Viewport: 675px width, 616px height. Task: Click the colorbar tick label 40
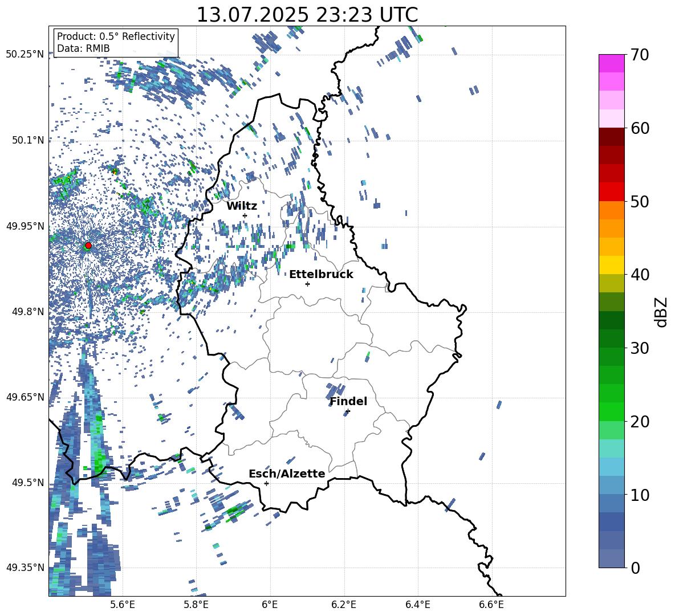pyautogui.click(x=640, y=275)
